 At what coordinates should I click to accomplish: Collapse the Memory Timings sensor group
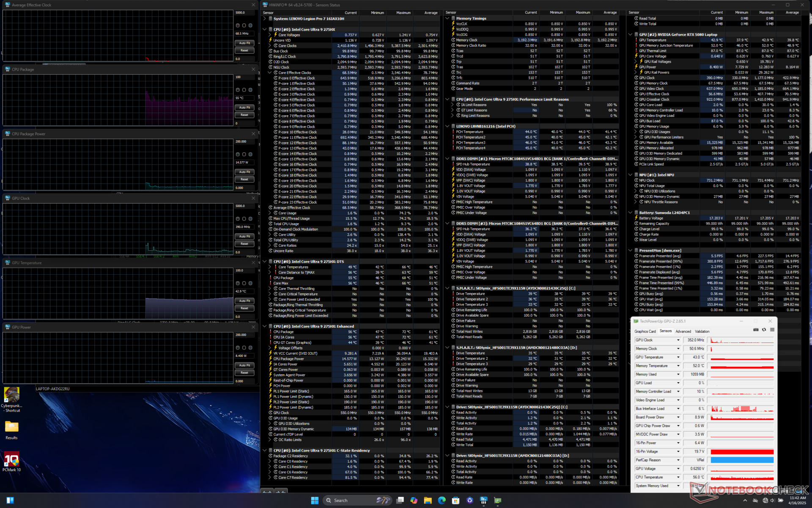(447, 19)
